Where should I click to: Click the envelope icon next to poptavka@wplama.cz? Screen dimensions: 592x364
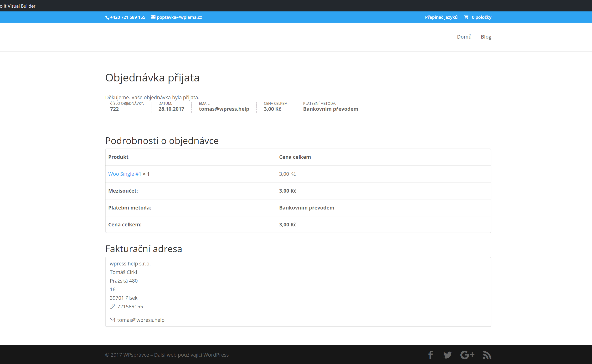153,17
